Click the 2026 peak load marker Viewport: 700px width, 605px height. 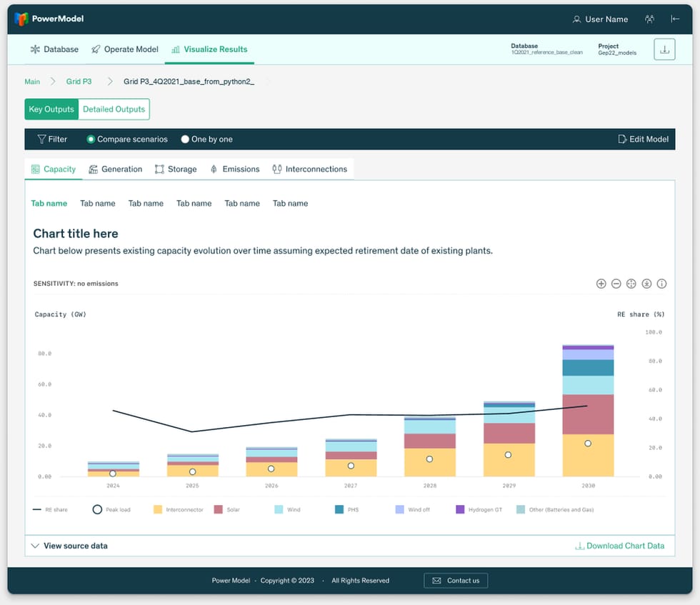coord(271,469)
